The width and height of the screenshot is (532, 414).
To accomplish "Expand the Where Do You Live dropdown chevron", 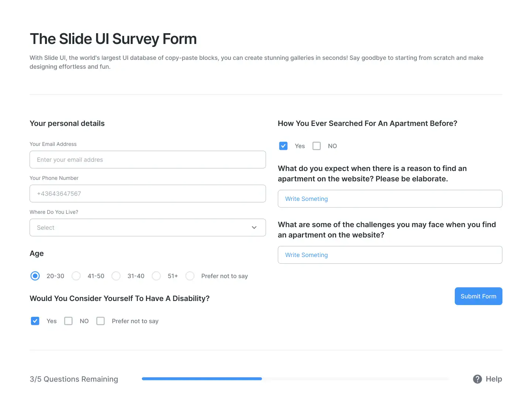I will [254, 227].
